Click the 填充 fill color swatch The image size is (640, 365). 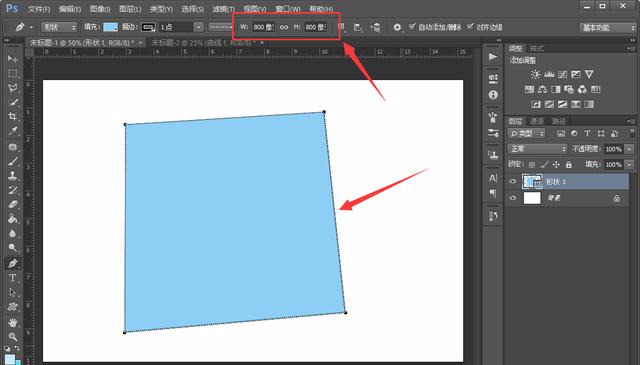111,27
